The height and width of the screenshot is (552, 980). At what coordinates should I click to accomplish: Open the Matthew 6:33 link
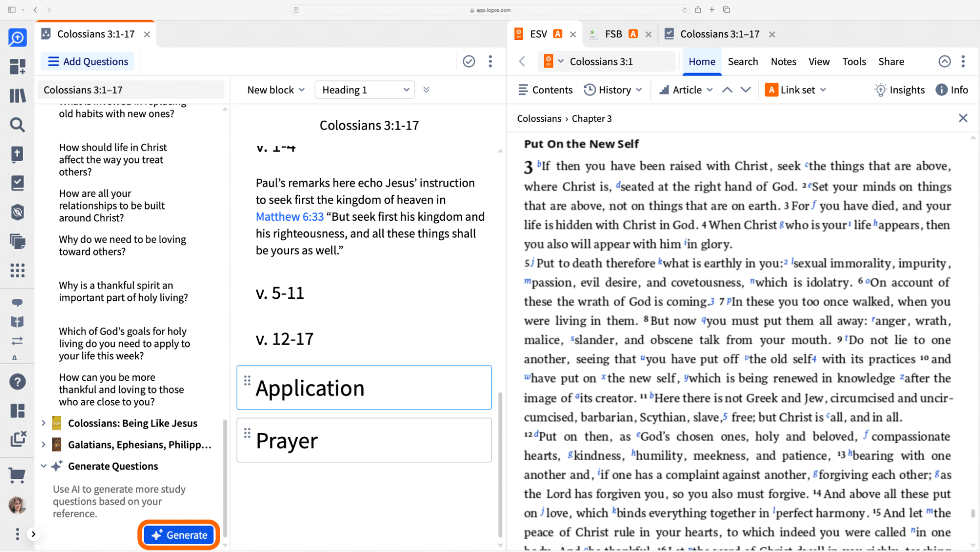click(x=290, y=216)
